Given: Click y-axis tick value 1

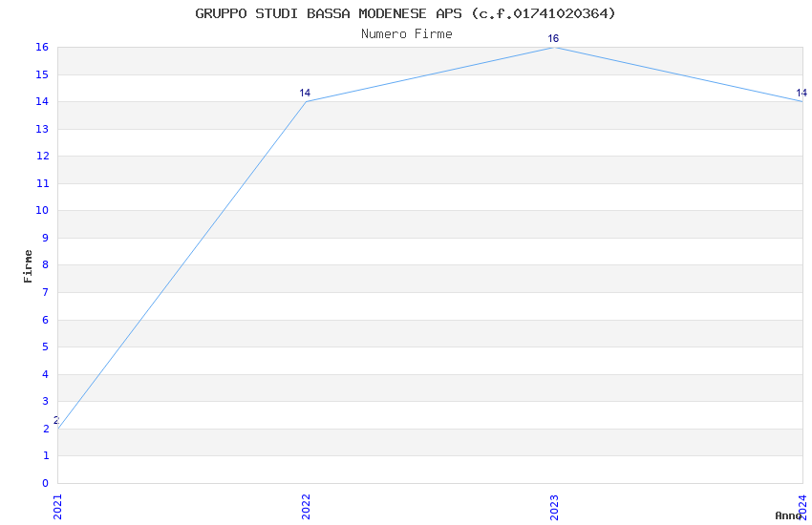Looking at the screenshot, I should 46,455.
